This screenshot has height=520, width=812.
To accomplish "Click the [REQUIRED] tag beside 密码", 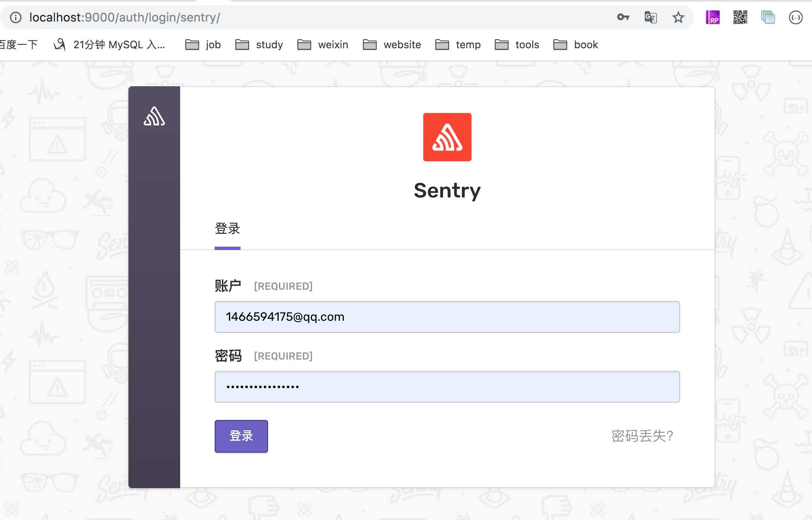I will [283, 356].
